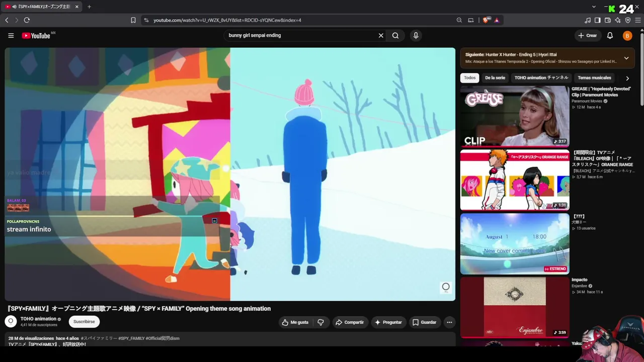Viewport: 644px width, 362px height.
Task: Open the YouTube hamburger guide menu
Action: click(x=11, y=36)
